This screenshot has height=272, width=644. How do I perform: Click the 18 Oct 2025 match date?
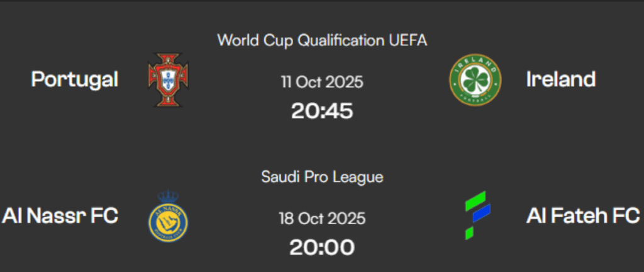point(322,218)
